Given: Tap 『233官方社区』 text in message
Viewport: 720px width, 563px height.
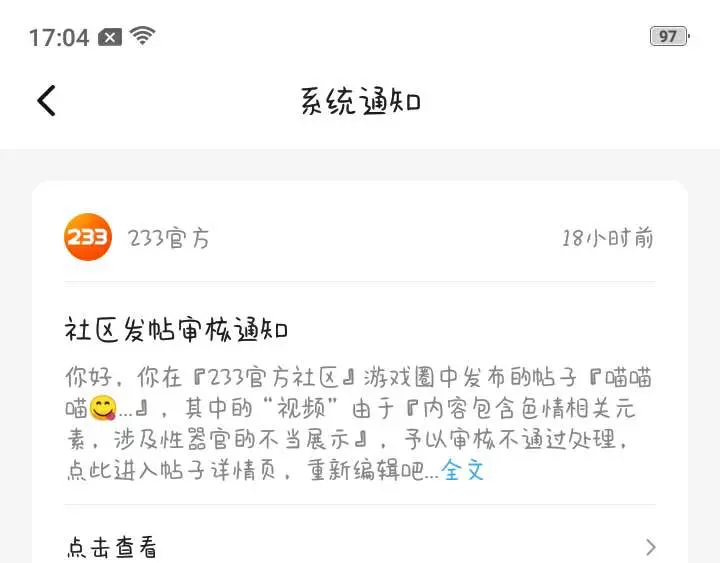Looking at the screenshot, I should pyautogui.click(x=275, y=377).
